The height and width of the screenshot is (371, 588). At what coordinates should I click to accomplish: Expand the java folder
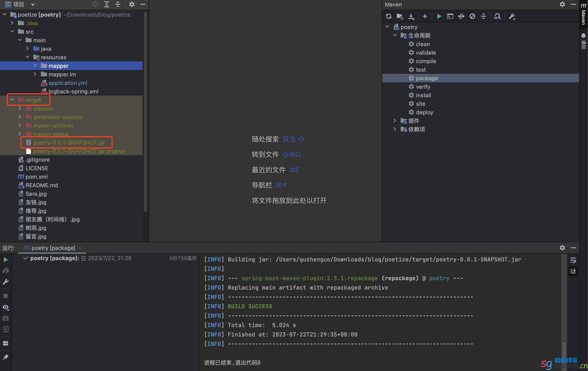[27, 49]
